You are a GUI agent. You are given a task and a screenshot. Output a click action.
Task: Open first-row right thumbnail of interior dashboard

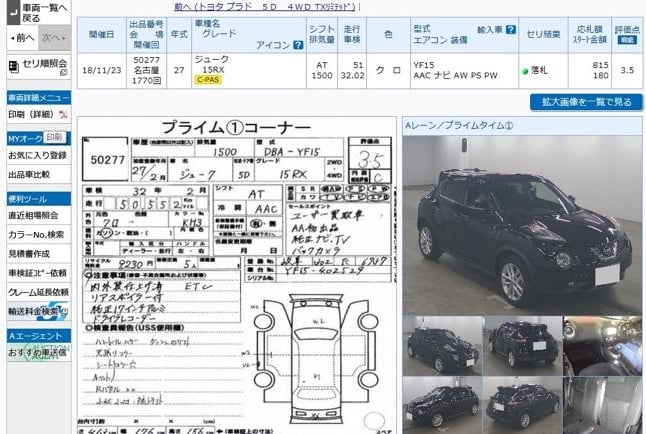602,346
